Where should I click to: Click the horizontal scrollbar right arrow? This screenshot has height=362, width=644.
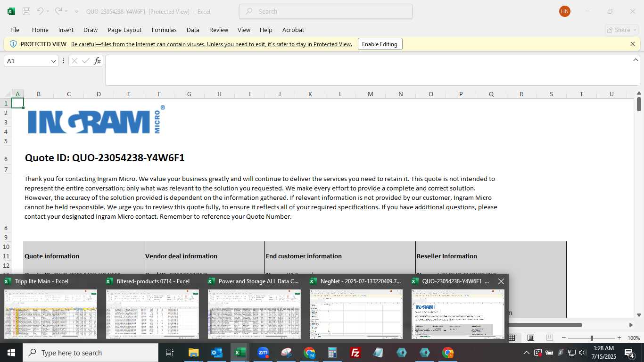click(631, 325)
